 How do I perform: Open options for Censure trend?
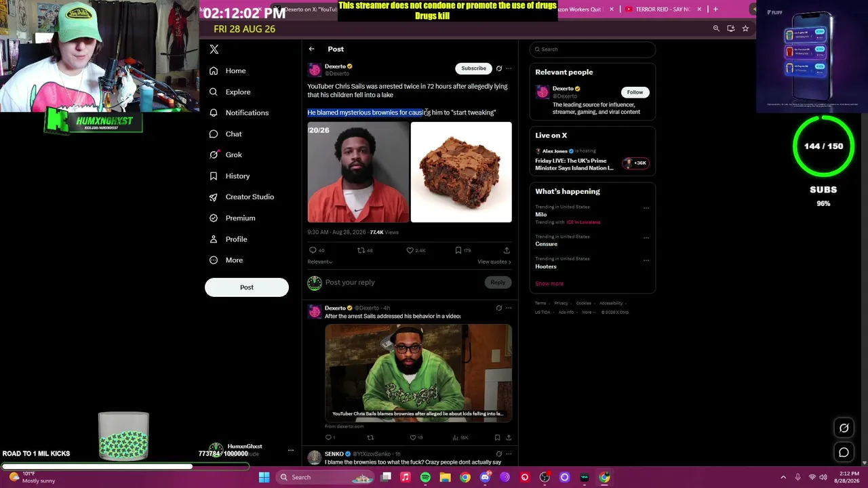[x=646, y=238]
